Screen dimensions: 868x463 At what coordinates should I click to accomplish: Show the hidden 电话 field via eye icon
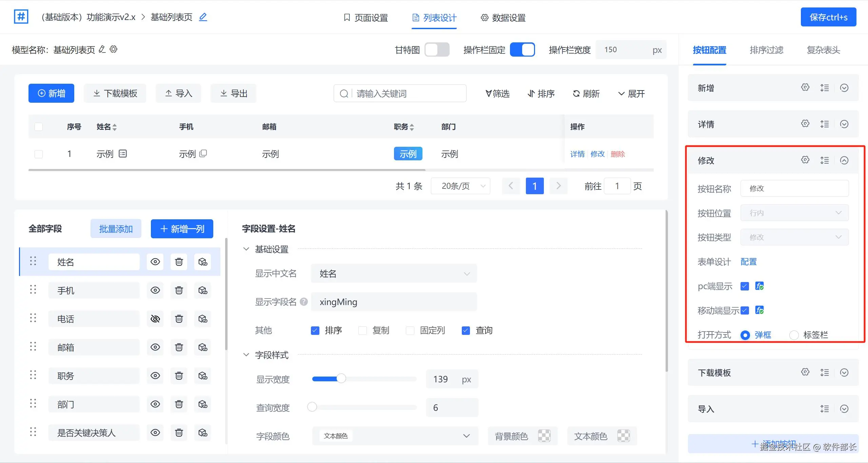click(155, 319)
